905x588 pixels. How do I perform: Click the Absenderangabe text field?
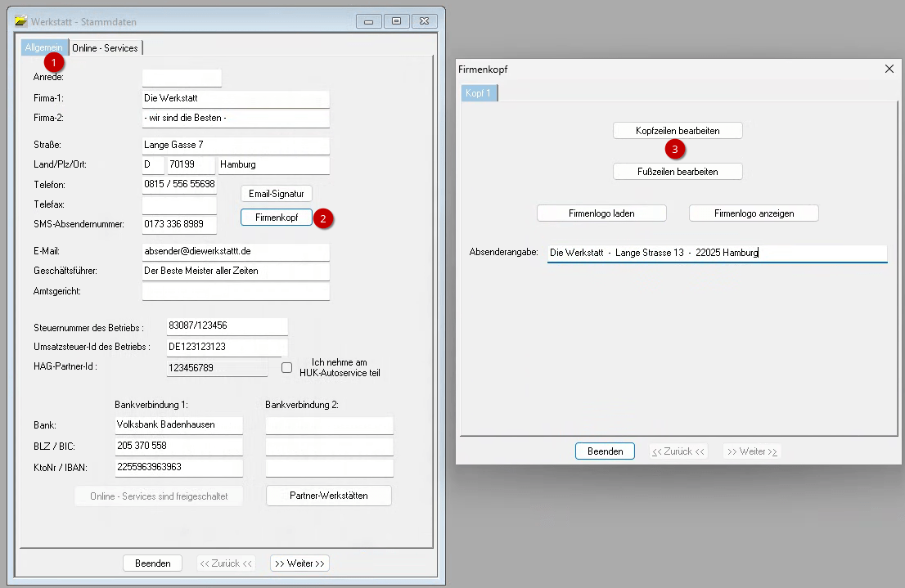tap(716, 254)
